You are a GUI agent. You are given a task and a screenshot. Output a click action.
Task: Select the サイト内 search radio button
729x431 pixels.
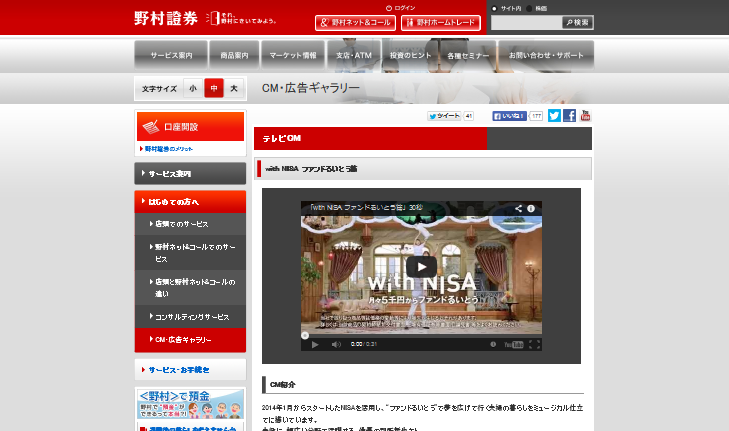[x=494, y=8]
